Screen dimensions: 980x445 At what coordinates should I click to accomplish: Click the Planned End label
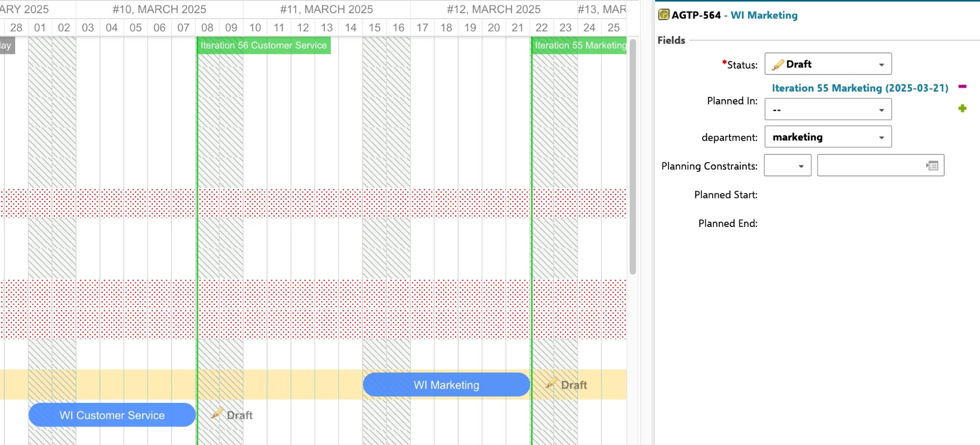tap(728, 223)
